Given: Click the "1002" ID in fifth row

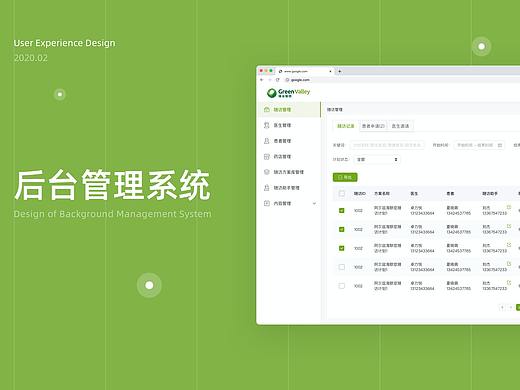Looking at the screenshot, I should [358, 286].
